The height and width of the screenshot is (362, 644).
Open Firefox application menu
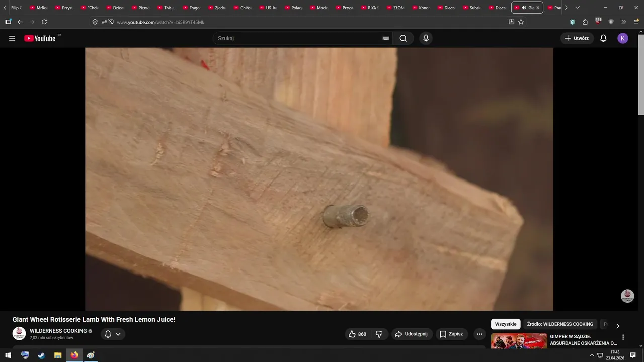click(x=636, y=22)
